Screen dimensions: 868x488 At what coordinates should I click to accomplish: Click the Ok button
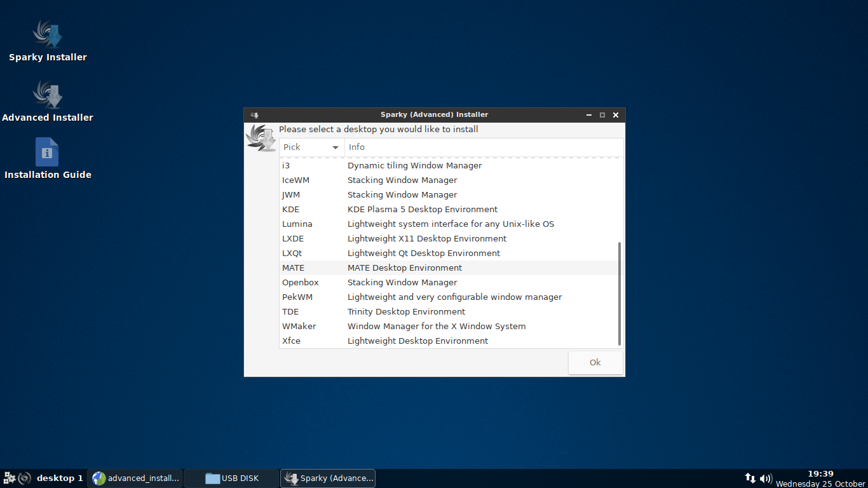[x=595, y=362]
